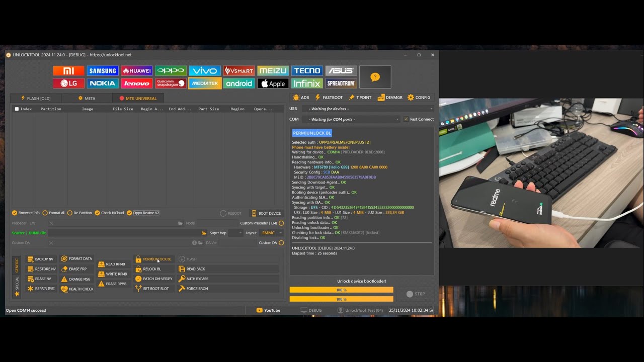644x362 pixels.
Task: Select the Infinix brand logo
Action: pyautogui.click(x=307, y=83)
